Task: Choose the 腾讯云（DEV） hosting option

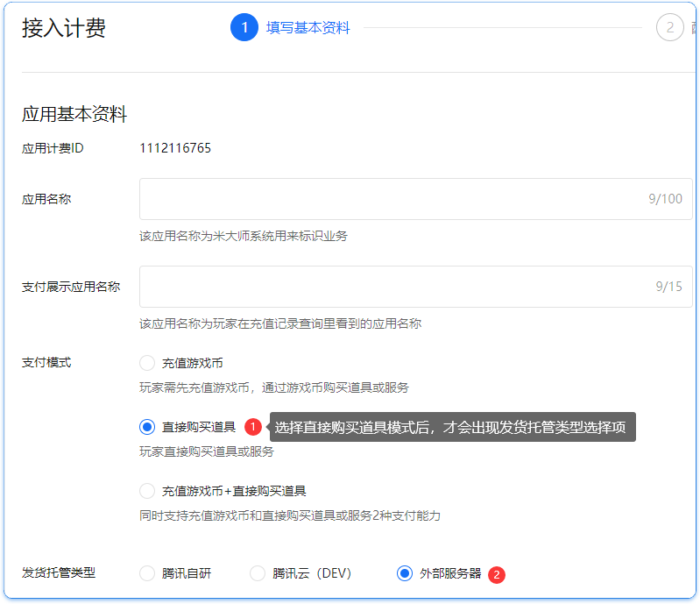Action: [258, 573]
